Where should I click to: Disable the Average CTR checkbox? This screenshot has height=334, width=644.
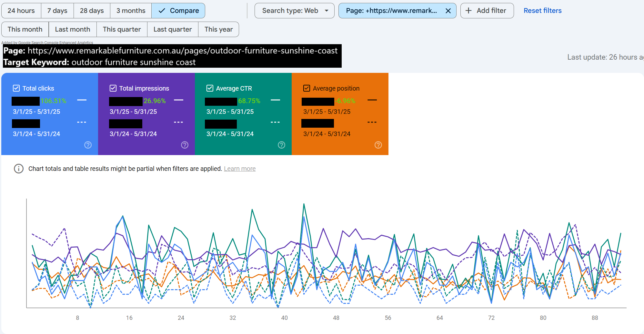coord(210,88)
